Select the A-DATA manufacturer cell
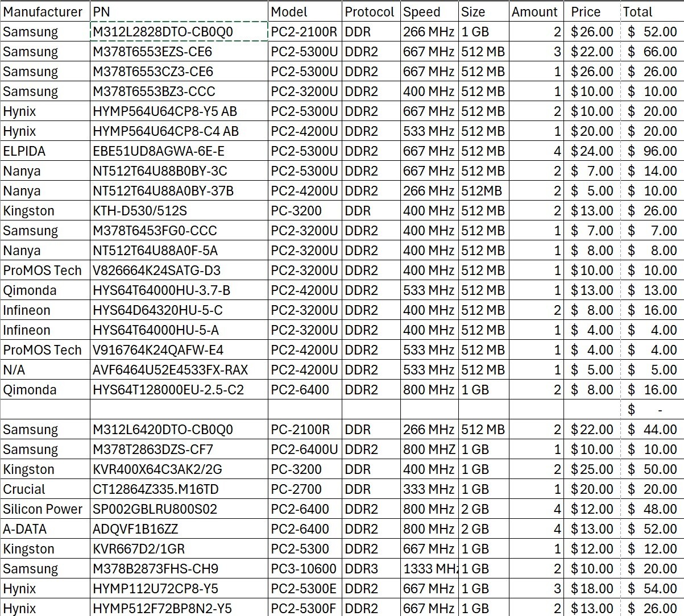684x616 pixels. [x=45, y=529]
